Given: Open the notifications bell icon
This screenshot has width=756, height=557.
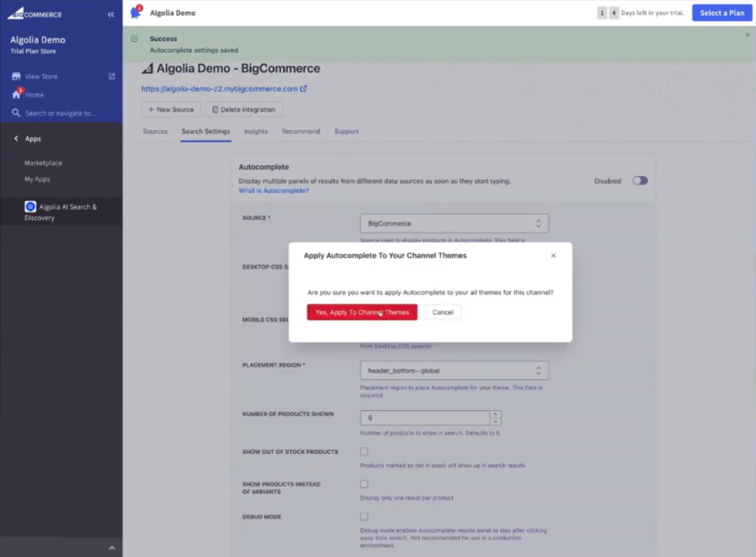Looking at the screenshot, I should (x=136, y=12).
